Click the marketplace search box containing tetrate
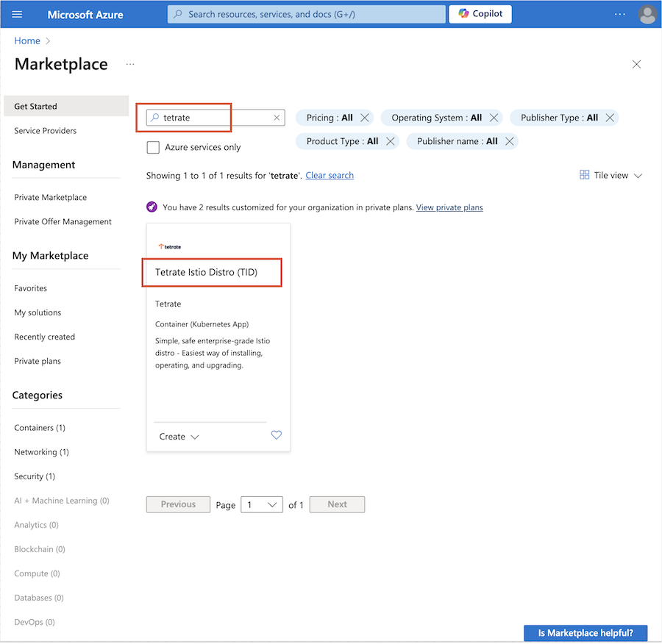 tap(216, 118)
